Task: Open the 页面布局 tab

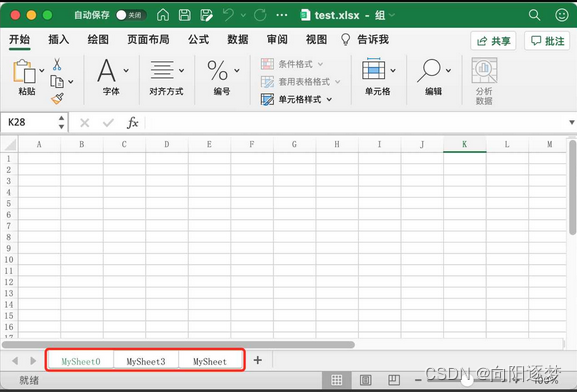Action: (148, 39)
